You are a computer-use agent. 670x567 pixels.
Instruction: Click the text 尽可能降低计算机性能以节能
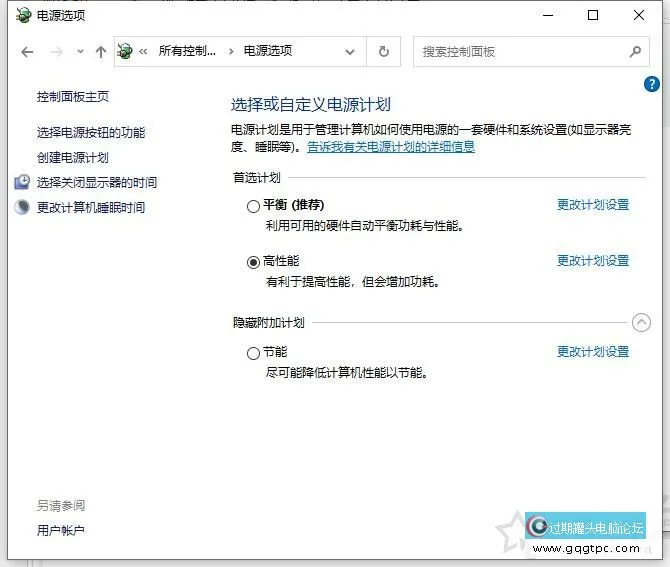(347, 373)
